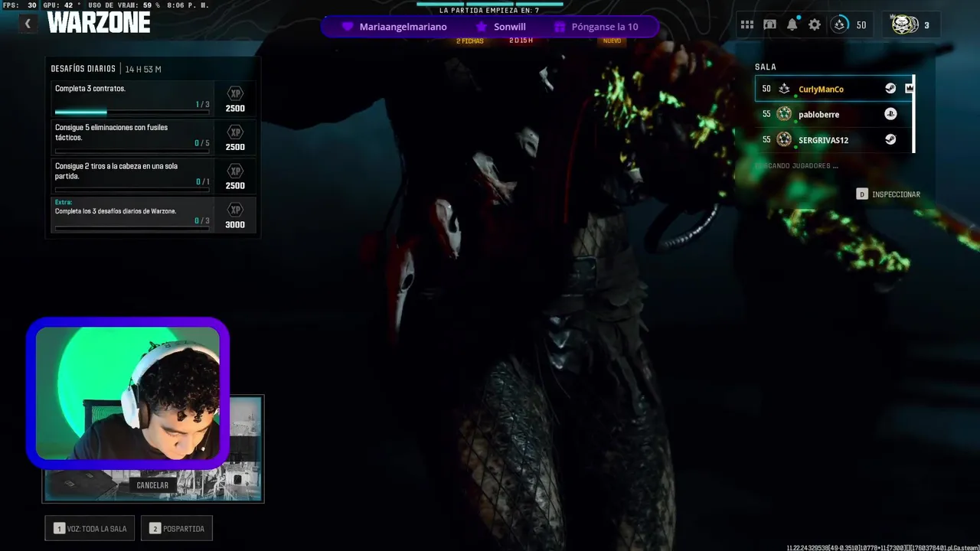Click the FPS counter readout
Viewport: 980px width, 551px height.
[x=21, y=5]
